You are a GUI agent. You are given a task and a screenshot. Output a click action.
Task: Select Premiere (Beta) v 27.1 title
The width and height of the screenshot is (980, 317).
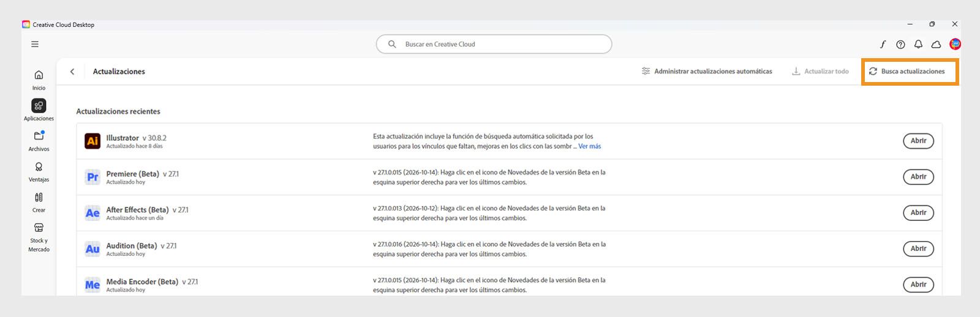[143, 174]
